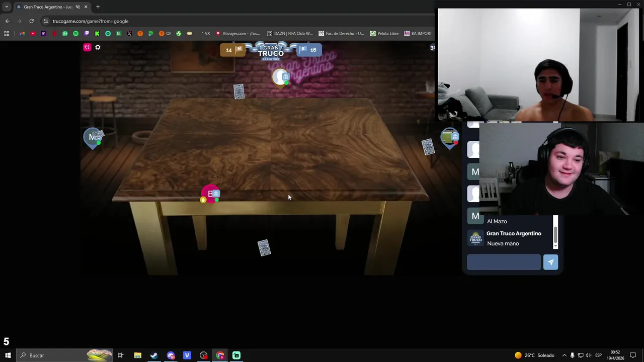This screenshot has width=644, height=362.
Task: Click the team E score 16 badge
Action: 308,50
